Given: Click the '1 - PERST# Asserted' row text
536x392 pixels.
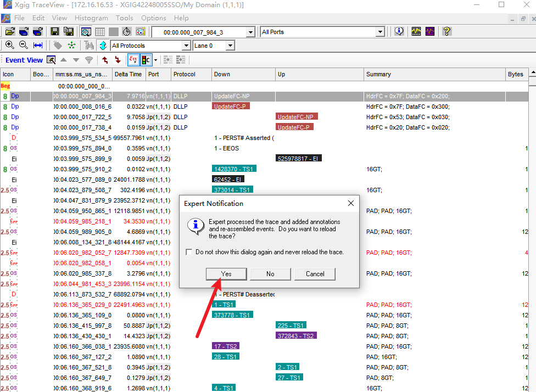Looking at the screenshot, I should pos(244,138).
